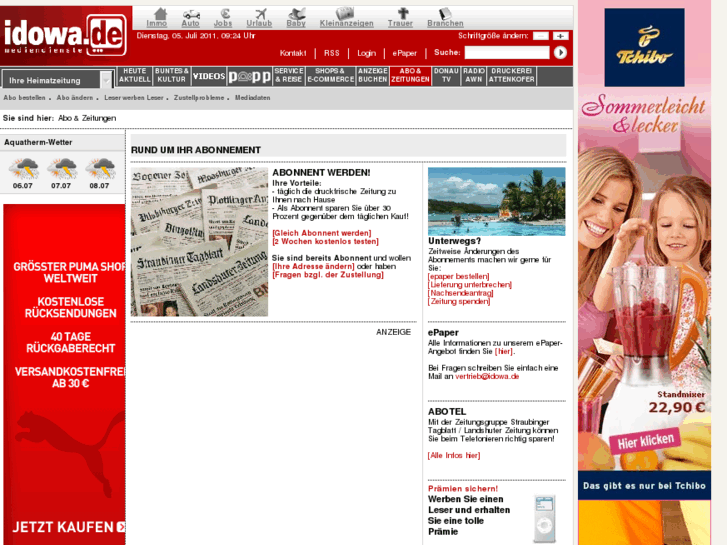Open the Radio AWN tab
Screen dimensions: 727x545
tap(473, 75)
